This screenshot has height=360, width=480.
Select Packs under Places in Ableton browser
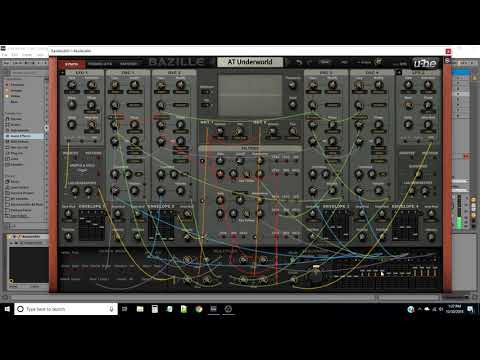pos(15,182)
